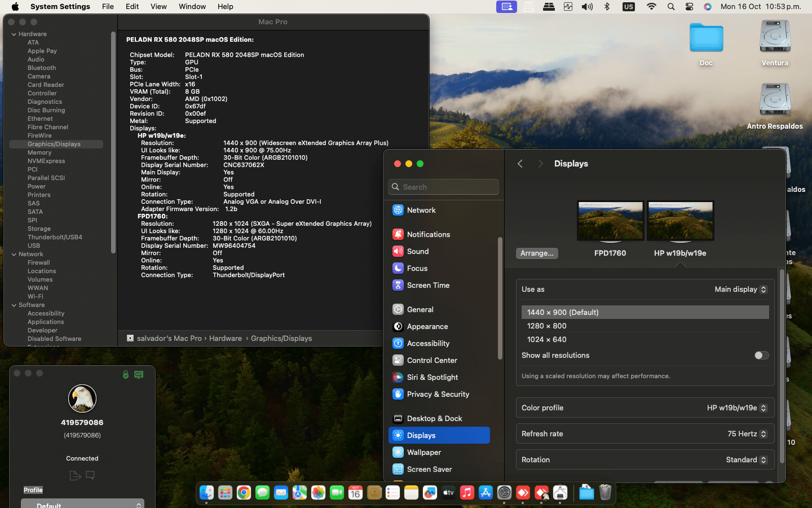
Task: Open the View menu in menu bar
Action: (x=158, y=7)
